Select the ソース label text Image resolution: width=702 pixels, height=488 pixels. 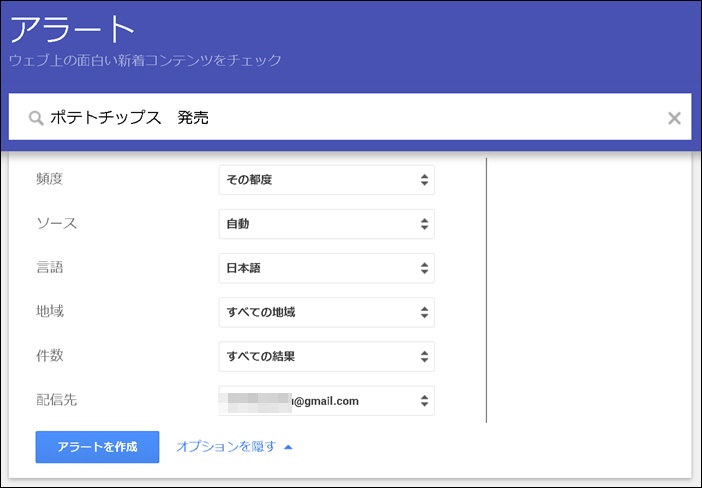tap(56, 223)
